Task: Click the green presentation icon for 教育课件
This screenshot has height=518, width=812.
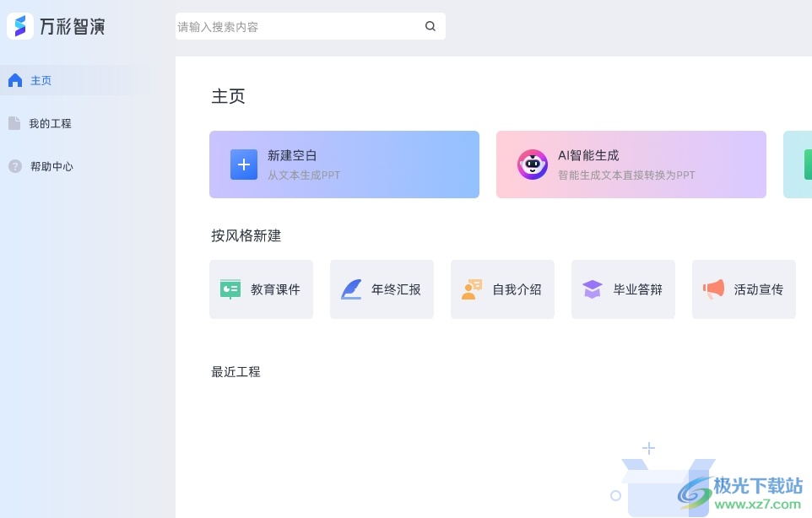Action: tap(230, 289)
